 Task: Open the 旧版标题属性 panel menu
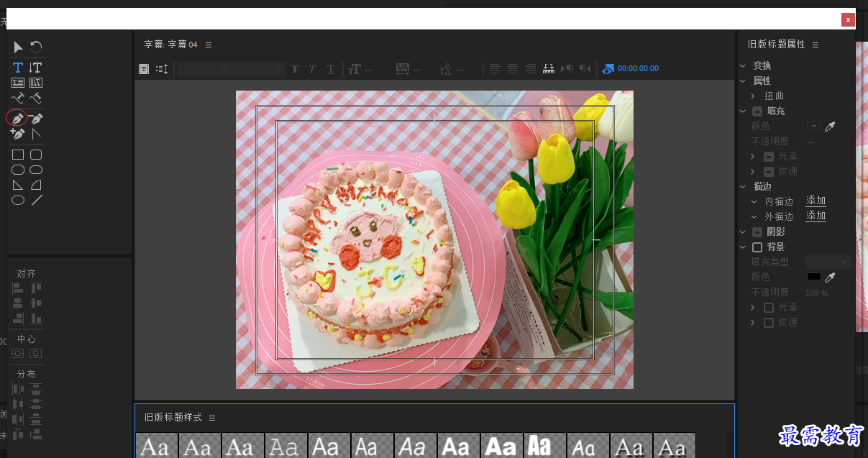[x=816, y=45]
